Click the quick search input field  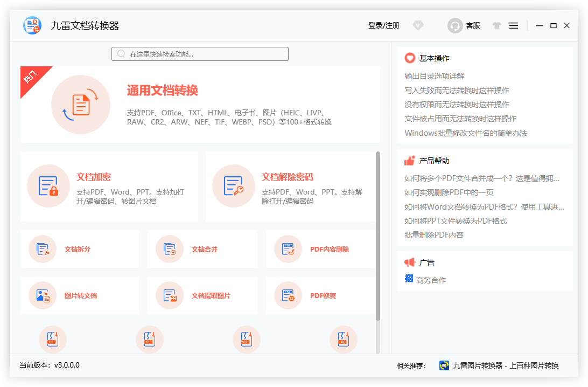click(x=200, y=53)
